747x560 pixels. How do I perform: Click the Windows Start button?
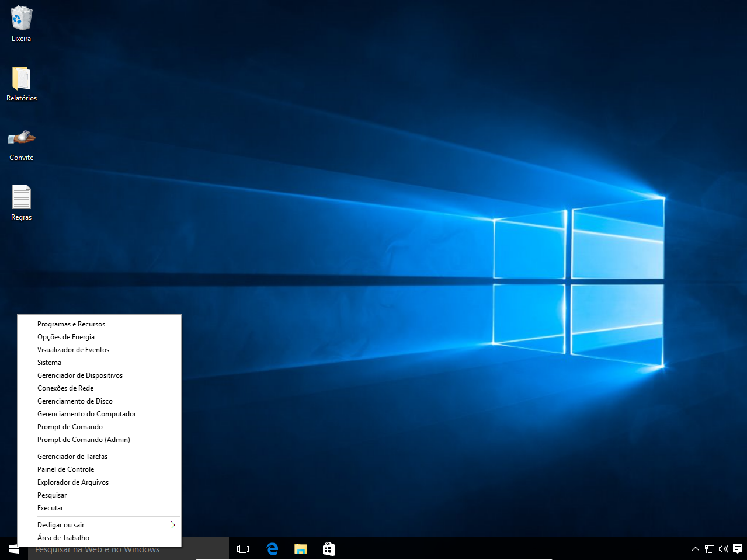pyautogui.click(x=14, y=549)
